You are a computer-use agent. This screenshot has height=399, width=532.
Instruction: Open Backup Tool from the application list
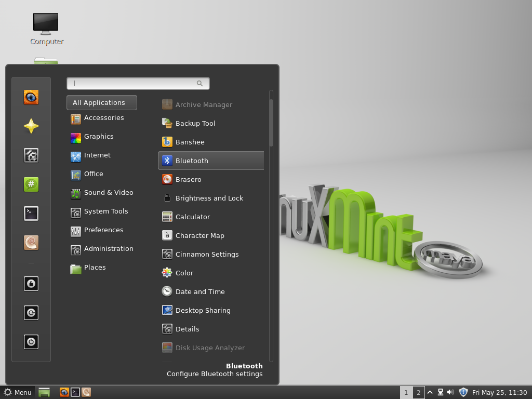click(211, 123)
